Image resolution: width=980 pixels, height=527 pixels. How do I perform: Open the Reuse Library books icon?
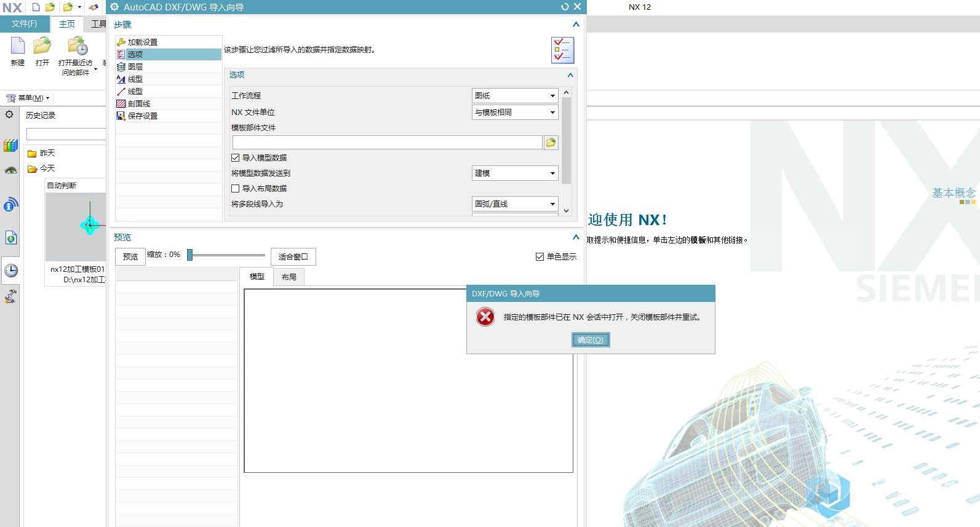[x=10, y=145]
